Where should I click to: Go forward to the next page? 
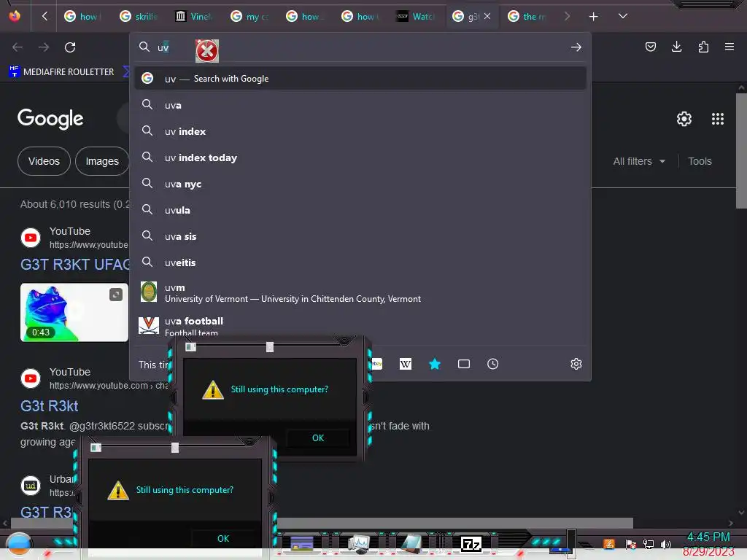(x=44, y=47)
